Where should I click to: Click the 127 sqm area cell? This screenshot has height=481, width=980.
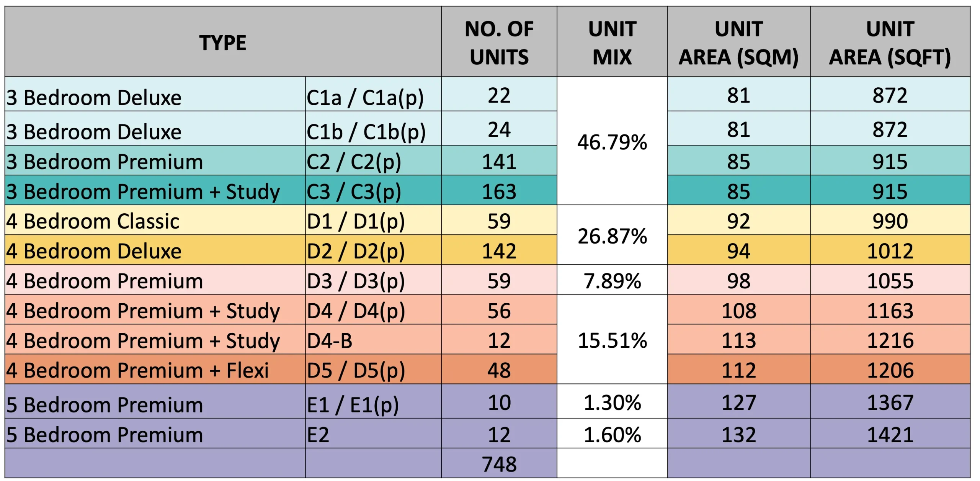738,402
